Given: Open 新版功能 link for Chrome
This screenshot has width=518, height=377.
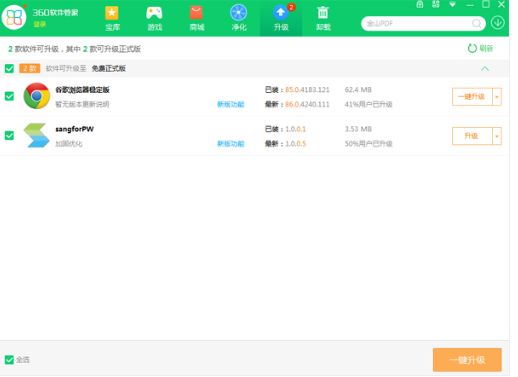Looking at the screenshot, I should [231, 104].
